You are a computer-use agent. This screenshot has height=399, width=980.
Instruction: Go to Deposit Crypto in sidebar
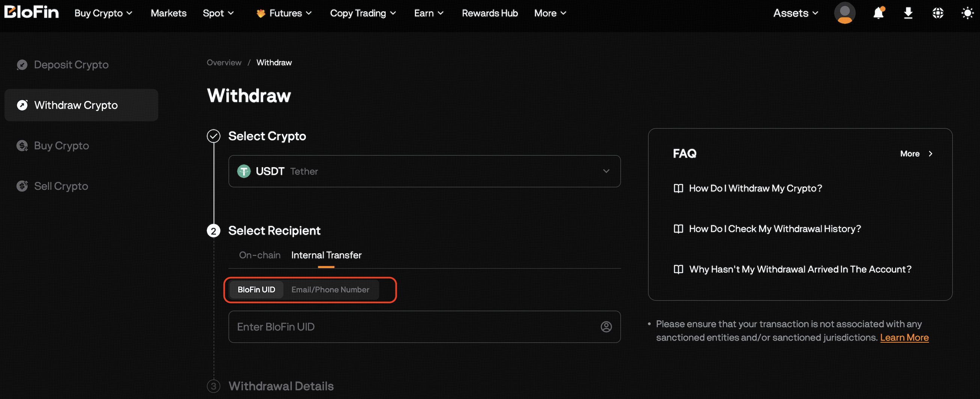[x=71, y=65]
